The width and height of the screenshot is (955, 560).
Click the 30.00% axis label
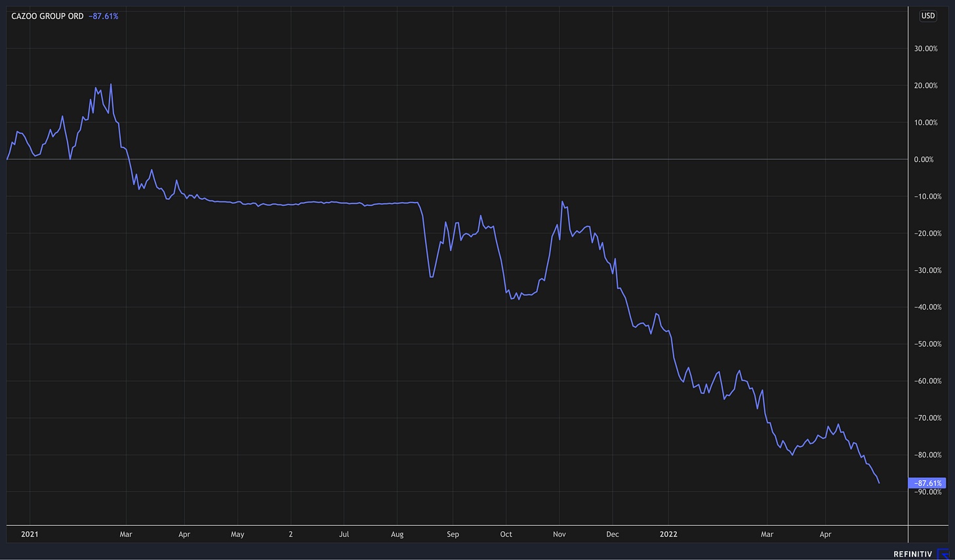(925, 49)
